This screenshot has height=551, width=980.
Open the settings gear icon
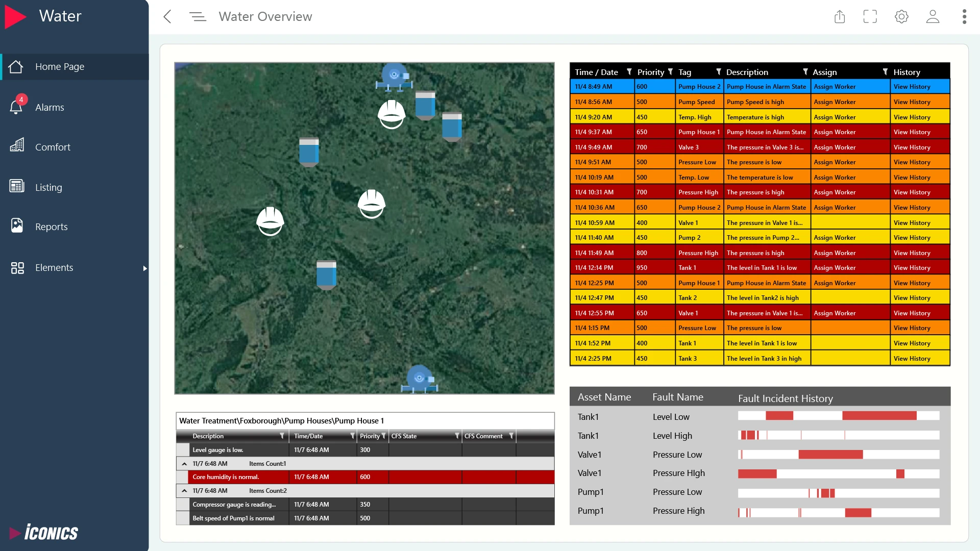point(901,17)
